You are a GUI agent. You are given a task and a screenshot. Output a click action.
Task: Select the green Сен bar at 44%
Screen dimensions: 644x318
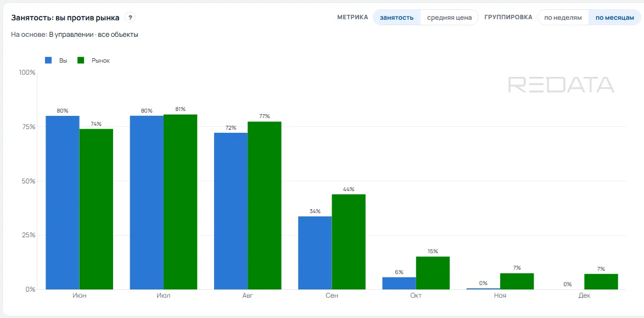349,242
